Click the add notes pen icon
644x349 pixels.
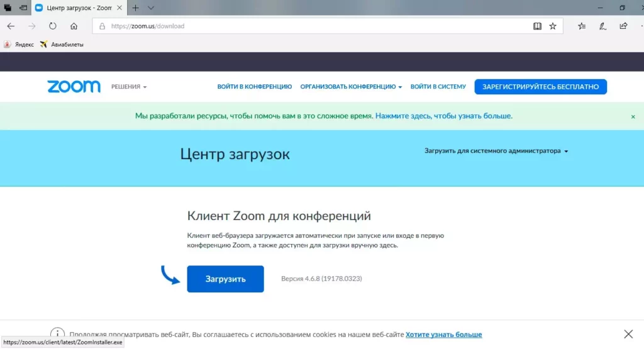point(602,26)
